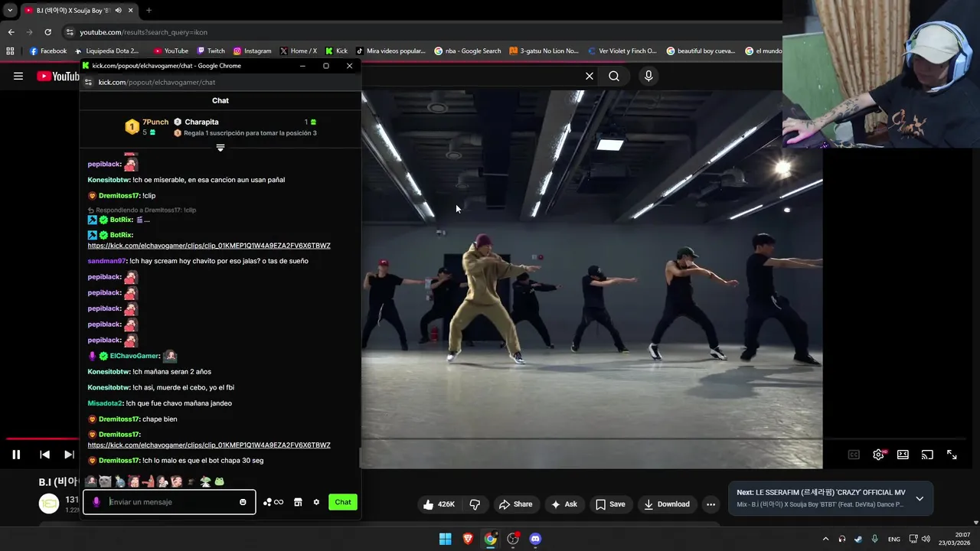Image resolution: width=980 pixels, height=551 pixels.
Task: Open 131 channel avatar below video
Action: [x=49, y=503]
